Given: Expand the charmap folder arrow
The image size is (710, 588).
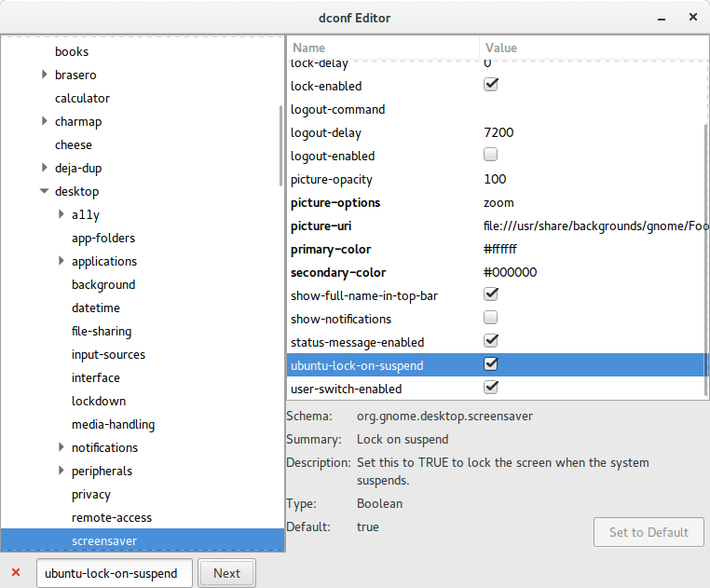Looking at the screenshot, I should click(44, 121).
